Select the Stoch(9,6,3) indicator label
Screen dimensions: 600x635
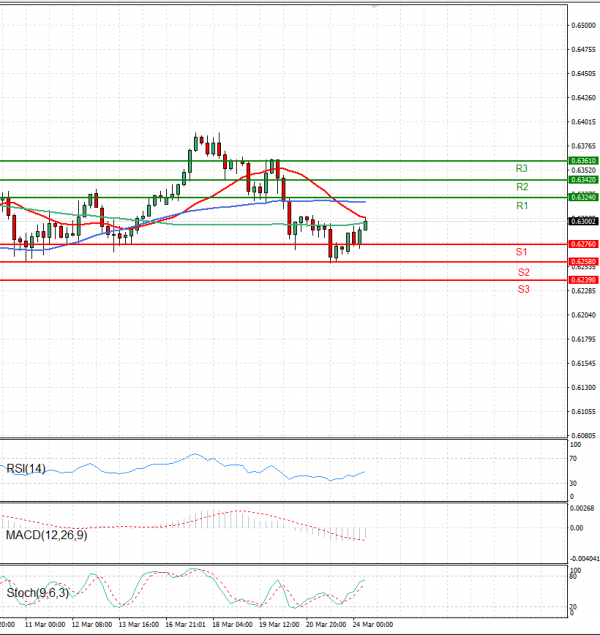click(x=37, y=593)
